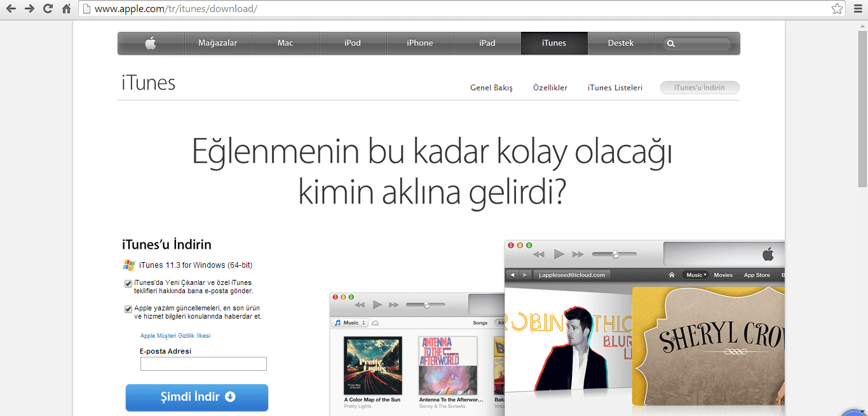Select the Songs view in the back iTunes window
The image size is (868, 416).
point(480,323)
